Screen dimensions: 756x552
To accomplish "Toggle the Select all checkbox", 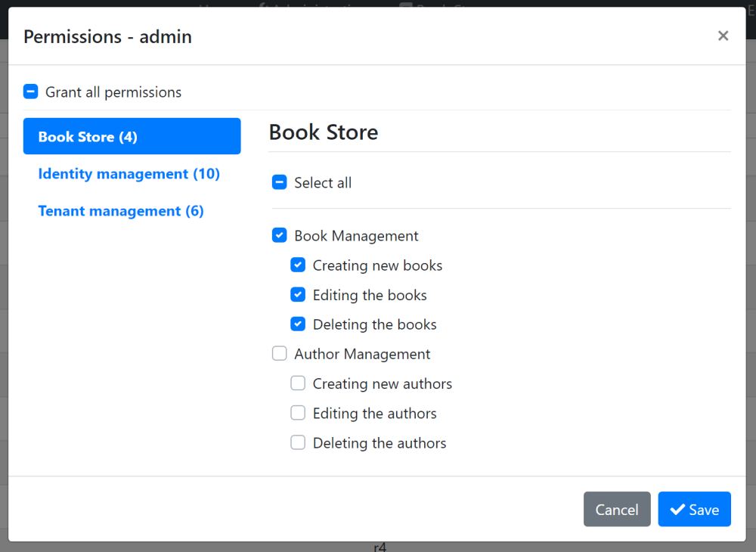I will point(279,181).
